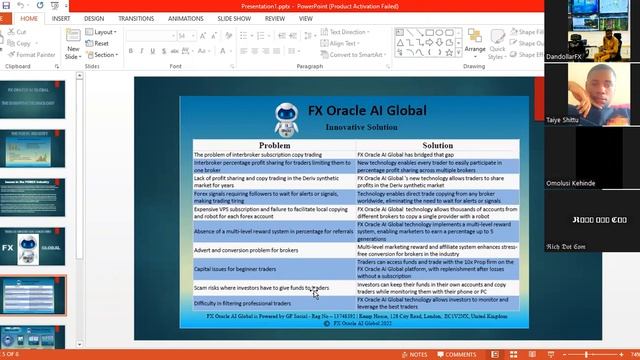Switch to the DESIGN tab
Viewport: 640px width, 360px height.
tap(94, 18)
